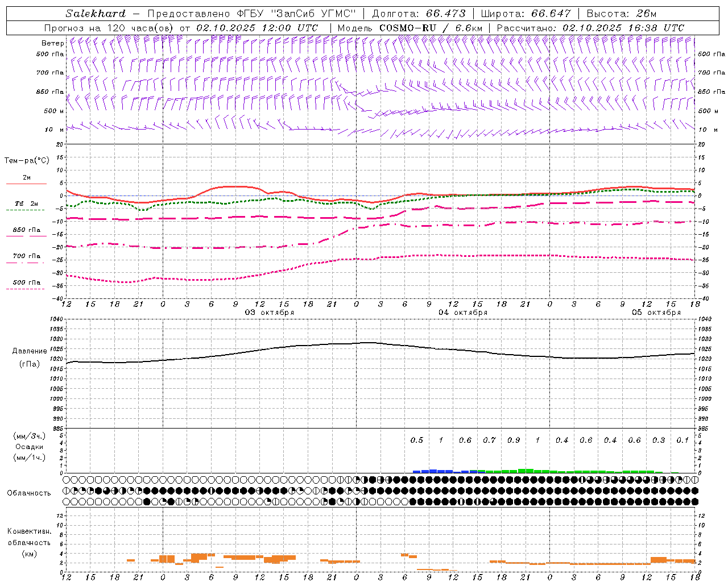Click the Давление pressure panel label

(30, 351)
